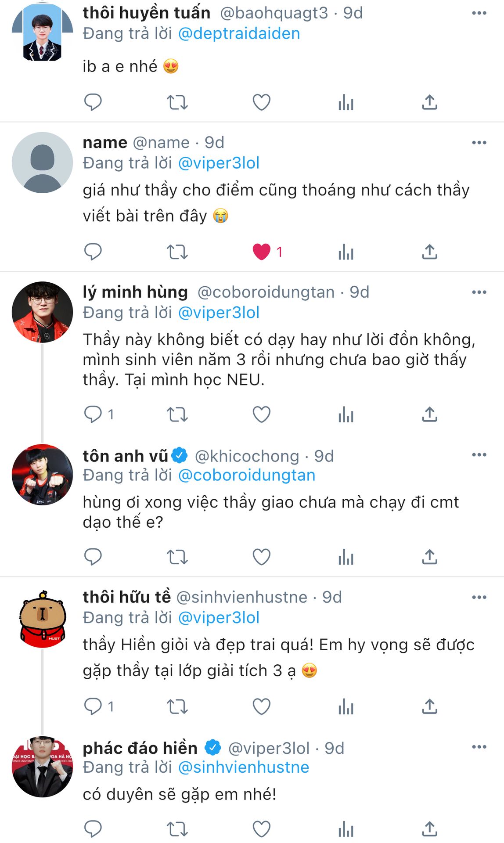Share the tweet from @name
This screenshot has width=504, height=843.
(429, 252)
